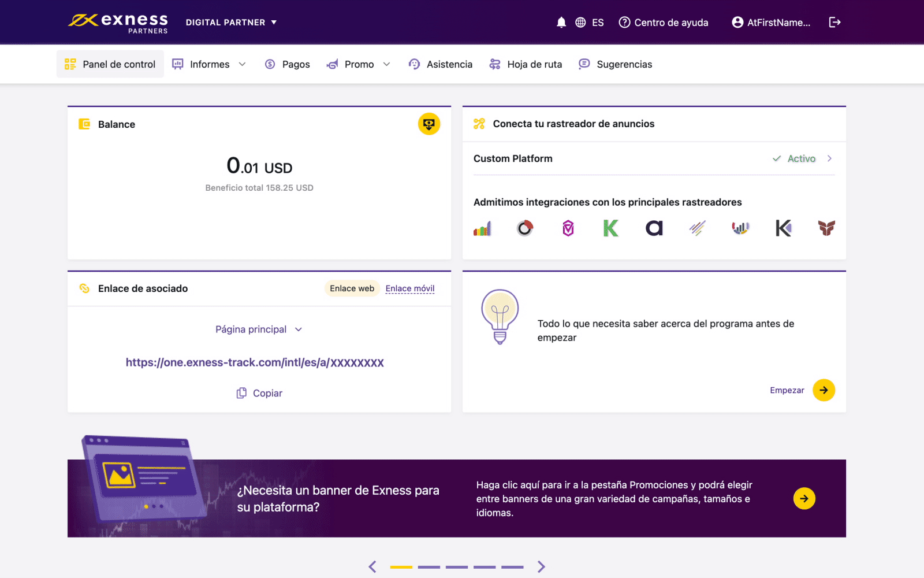
Task: Open the Sugerencias menu item
Action: point(615,64)
